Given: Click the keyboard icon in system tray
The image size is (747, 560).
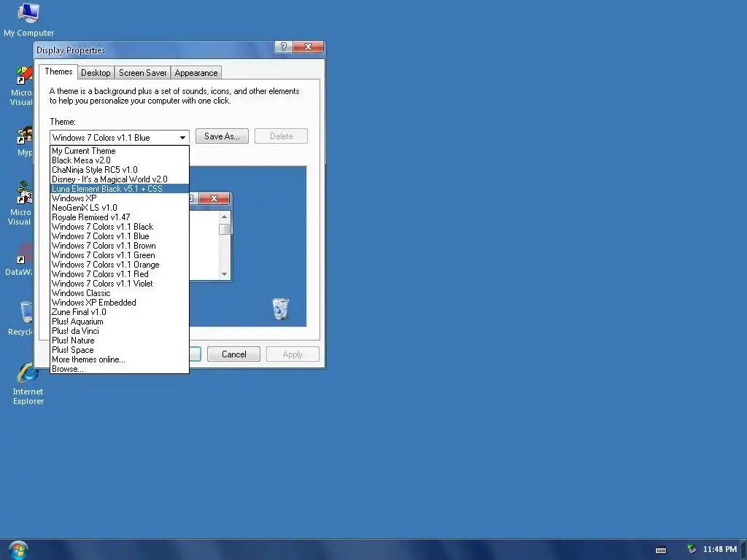Looking at the screenshot, I should click(661, 550).
